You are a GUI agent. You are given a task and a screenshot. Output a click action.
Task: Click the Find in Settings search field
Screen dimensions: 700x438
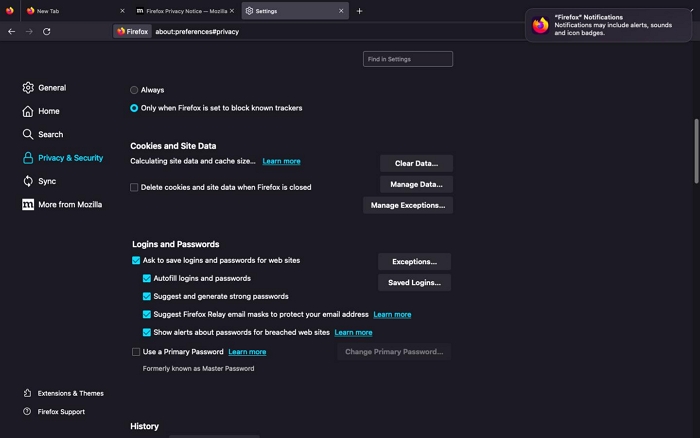click(x=408, y=59)
